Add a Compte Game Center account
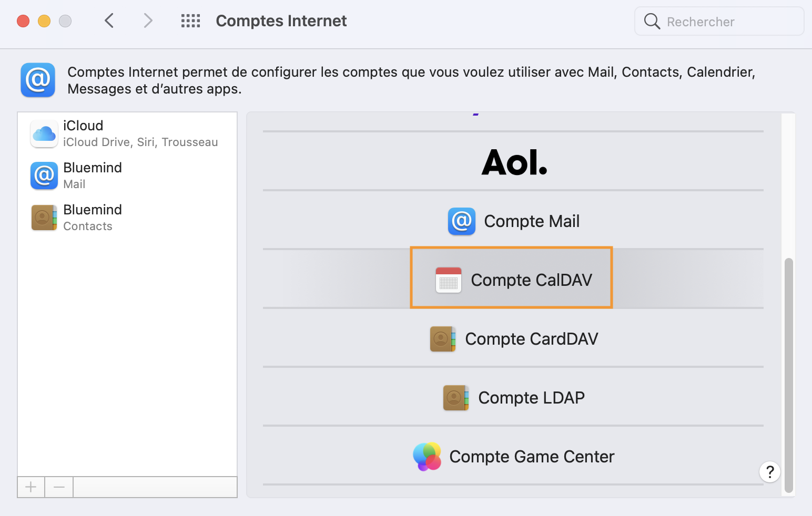 click(531, 457)
